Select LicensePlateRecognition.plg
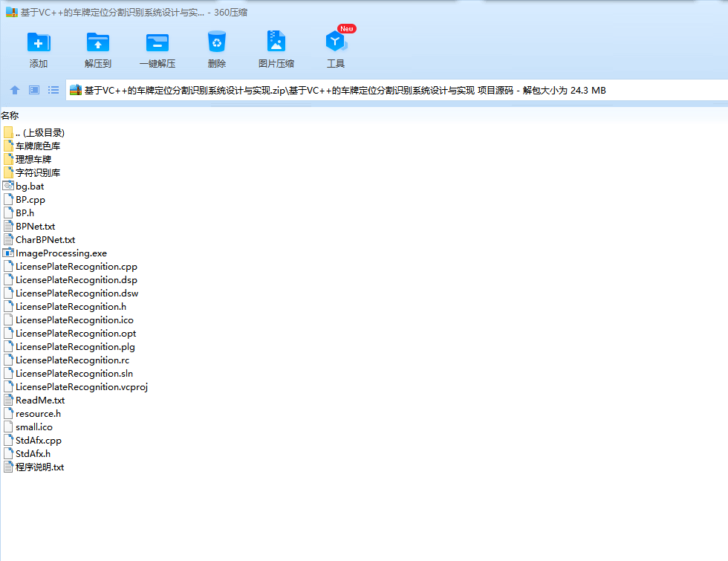 (x=69, y=347)
